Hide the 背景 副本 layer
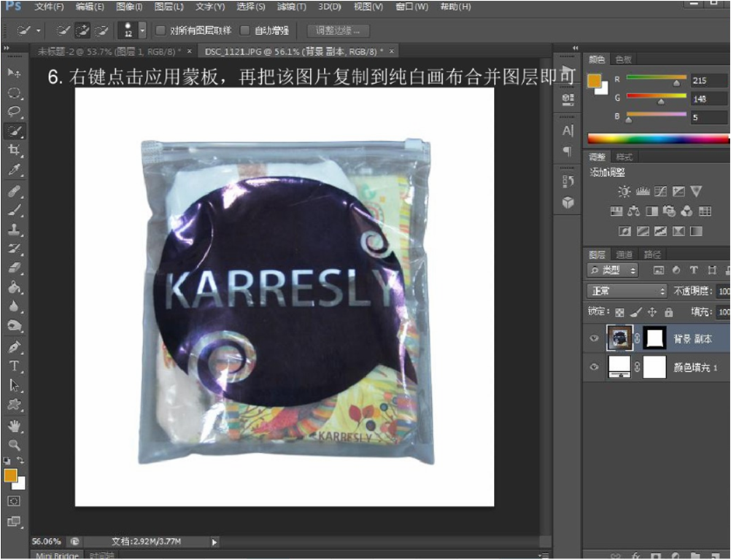 point(594,339)
